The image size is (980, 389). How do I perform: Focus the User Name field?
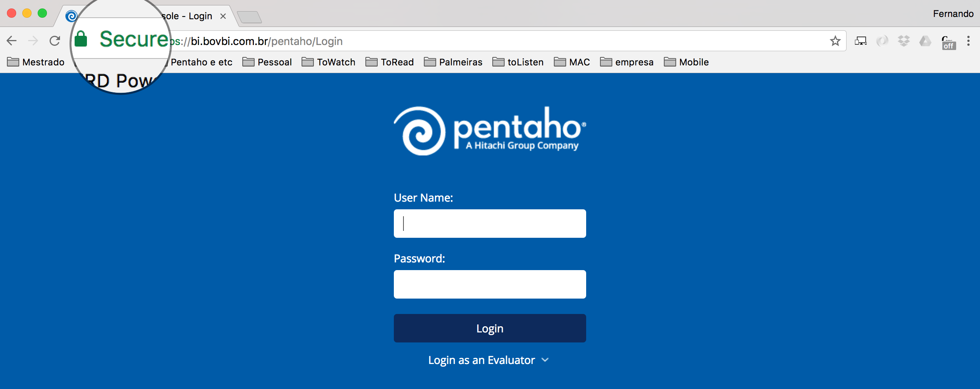coord(490,224)
